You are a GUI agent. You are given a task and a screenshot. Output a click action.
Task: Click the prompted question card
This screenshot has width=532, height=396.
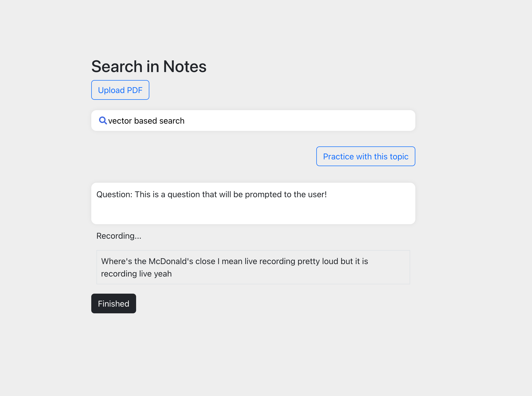(x=253, y=203)
